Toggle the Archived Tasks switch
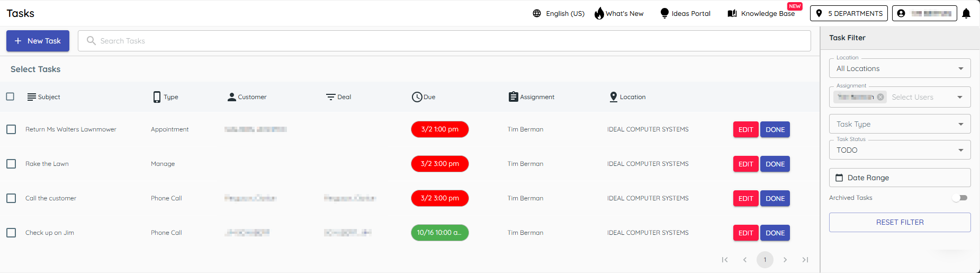Screen dimensions: 980x273 point(960,198)
